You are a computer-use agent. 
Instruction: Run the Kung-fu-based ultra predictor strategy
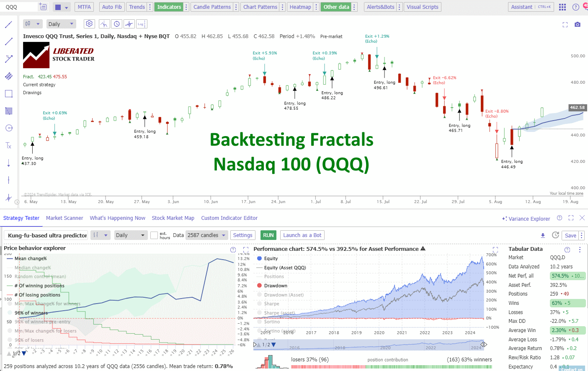(268, 235)
